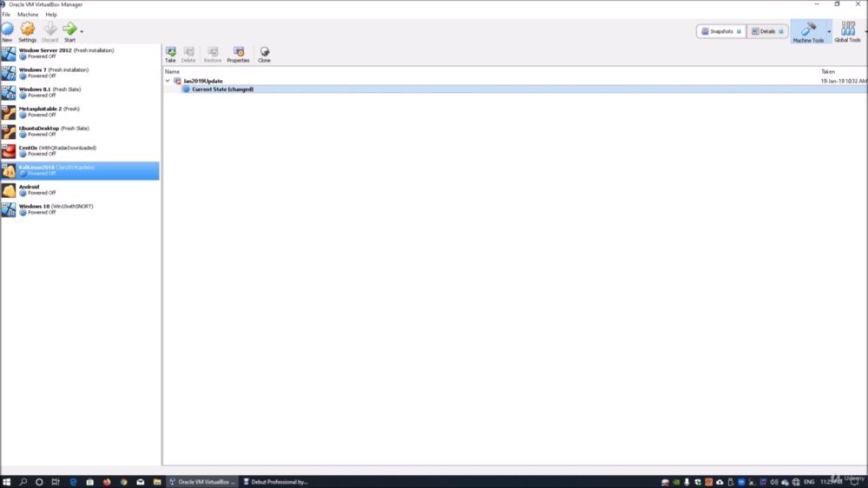Open the Machine menu

(x=28, y=15)
